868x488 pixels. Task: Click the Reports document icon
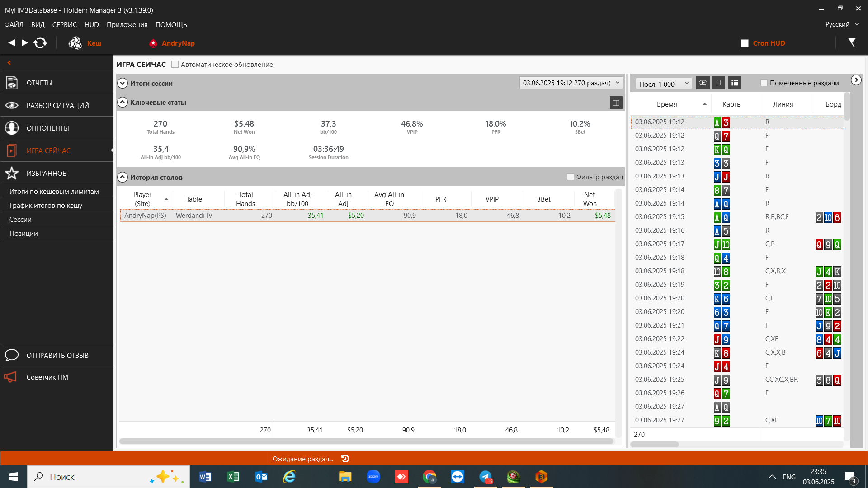(x=12, y=83)
